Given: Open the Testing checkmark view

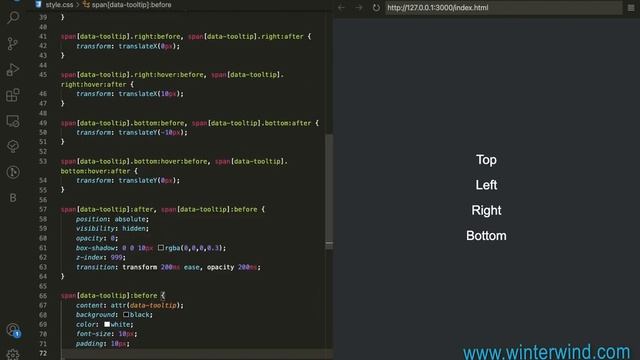Looking at the screenshot, I should [13, 146].
